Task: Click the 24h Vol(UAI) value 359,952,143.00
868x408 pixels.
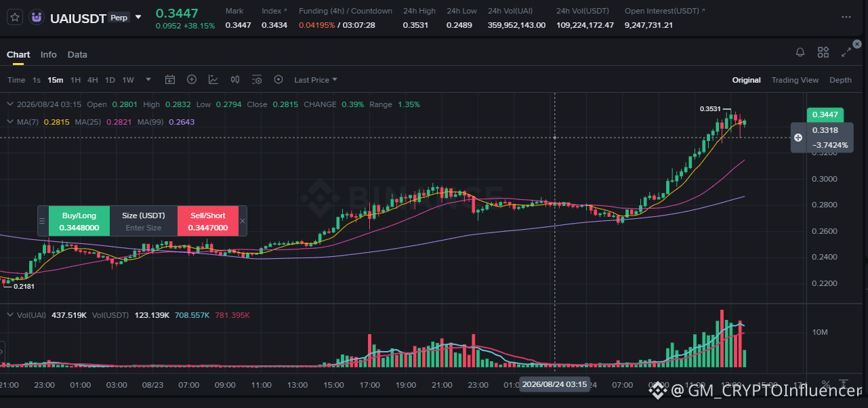Action: (516, 25)
